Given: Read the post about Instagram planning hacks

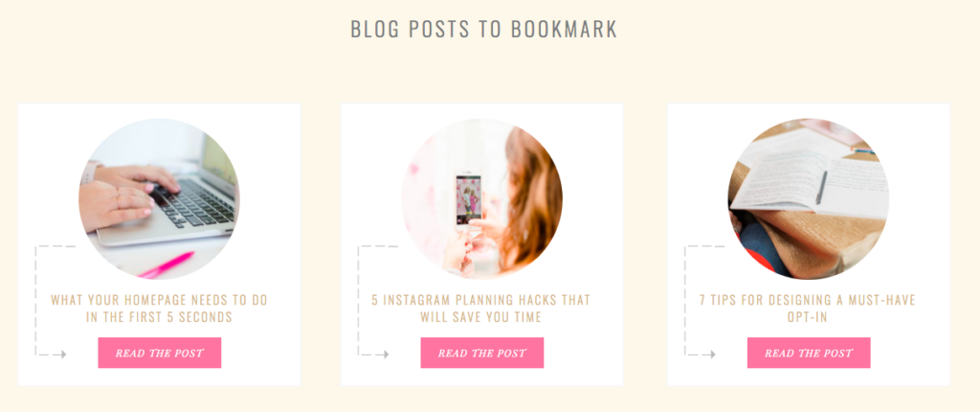Looking at the screenshot, I should (482, 354).
